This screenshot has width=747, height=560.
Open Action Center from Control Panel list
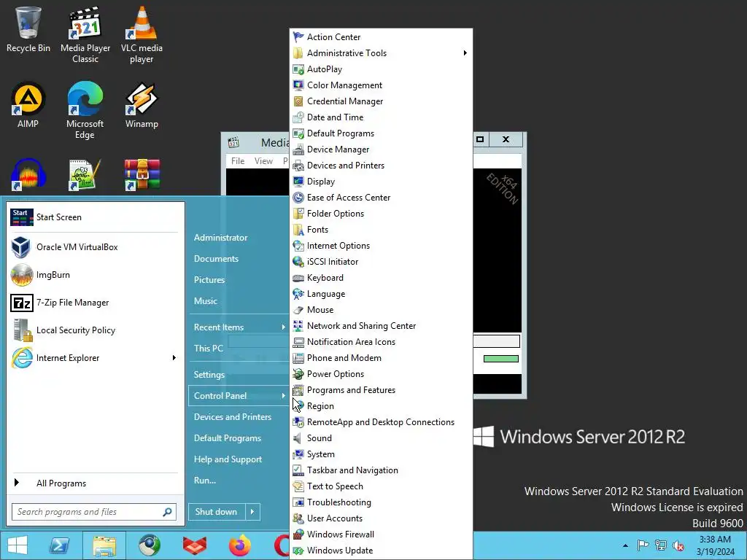point(333,37)
